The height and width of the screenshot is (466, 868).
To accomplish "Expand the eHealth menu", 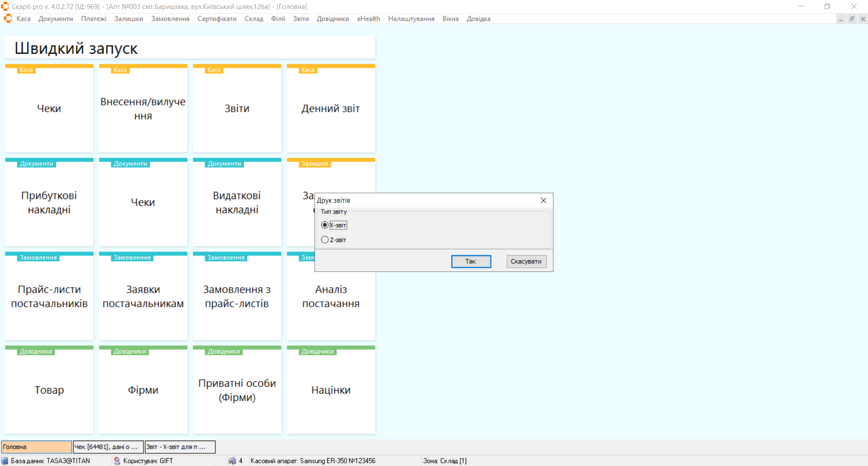I will (368, 19).
